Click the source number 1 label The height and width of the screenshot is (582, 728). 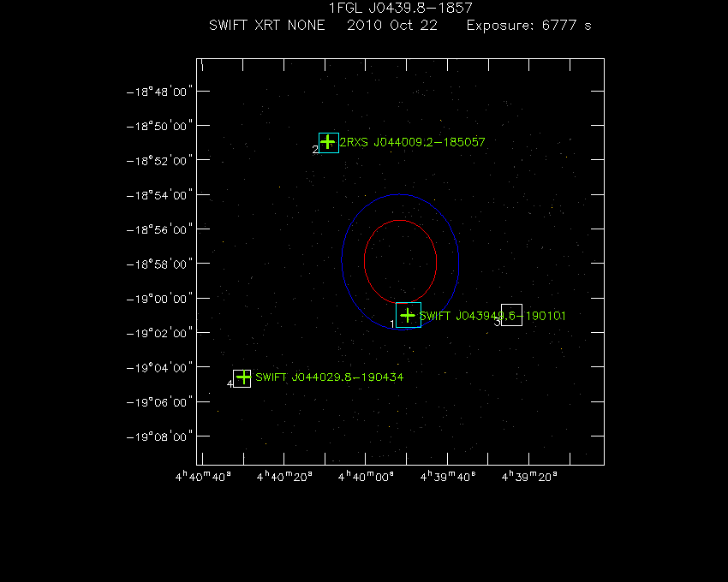[392, 324]
